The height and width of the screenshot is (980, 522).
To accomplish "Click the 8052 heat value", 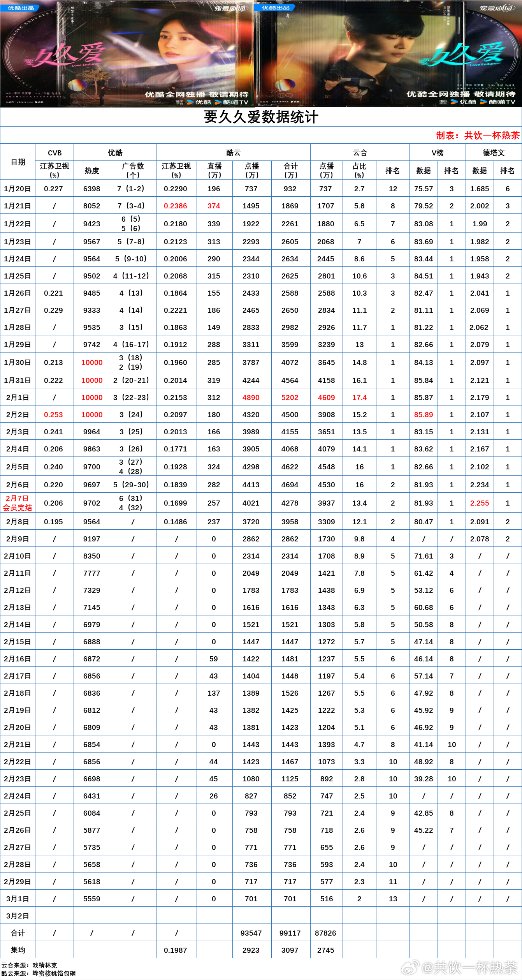I will (92, 206).
